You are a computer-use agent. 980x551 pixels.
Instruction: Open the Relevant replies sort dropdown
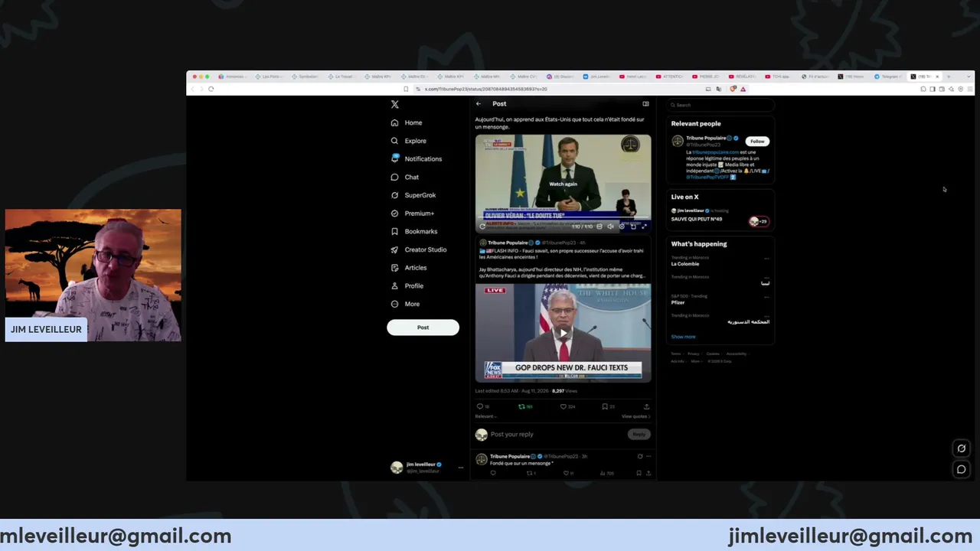click(485, 416)
